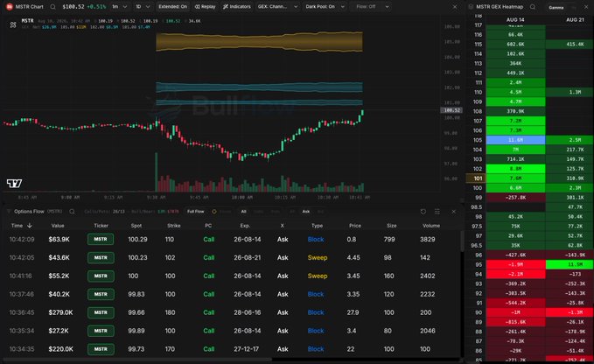
Task: Open the Options Flow filter funnel icon
Action: click(9, 212)
